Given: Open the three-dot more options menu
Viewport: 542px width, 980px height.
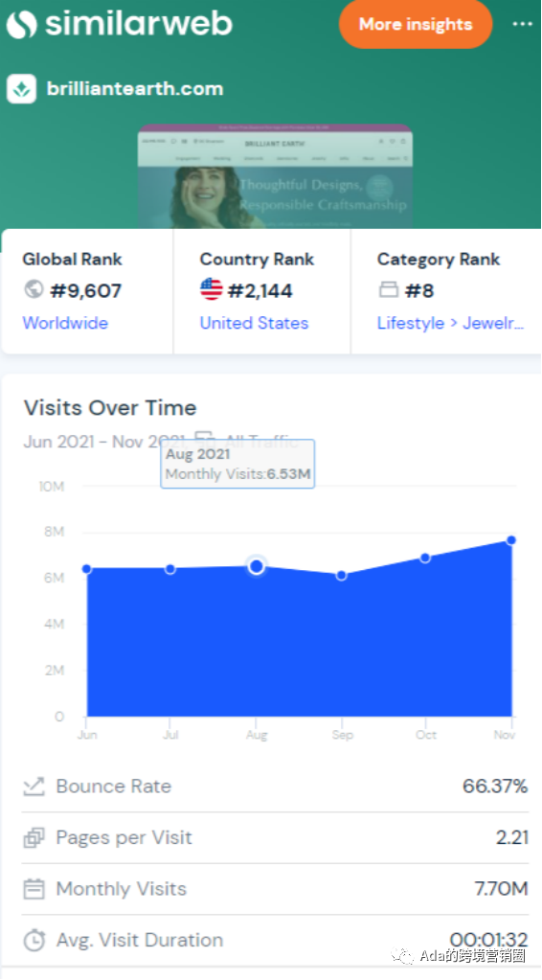Looking at the screenshot, I should click(x=522, y=24).
